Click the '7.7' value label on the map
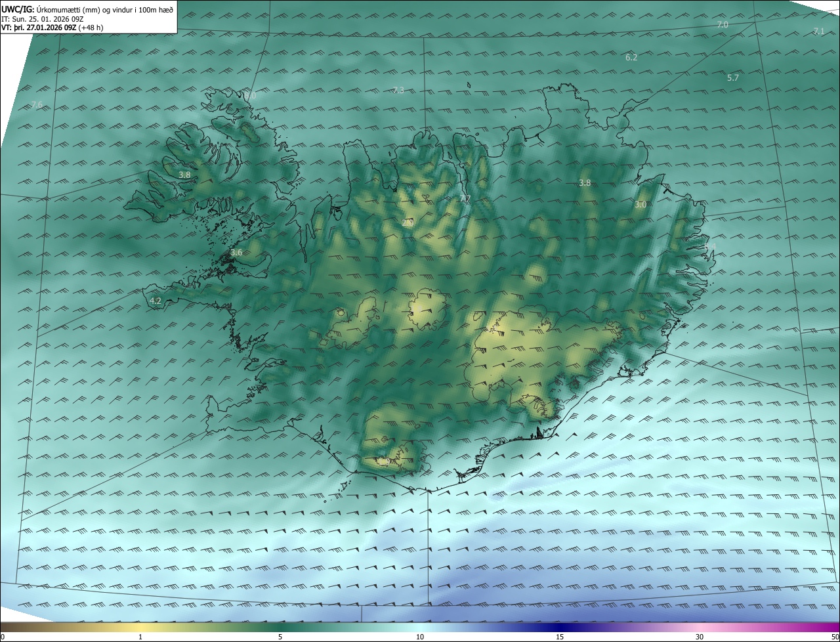Viewport: 840px width, 642px height. pos(465,198)
